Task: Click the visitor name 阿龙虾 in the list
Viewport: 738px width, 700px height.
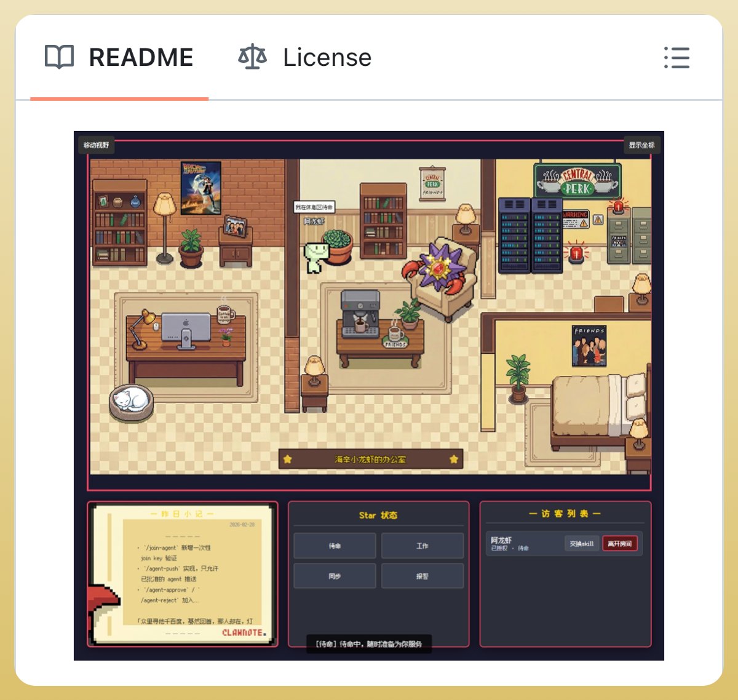Action: (x=501, y=540)
